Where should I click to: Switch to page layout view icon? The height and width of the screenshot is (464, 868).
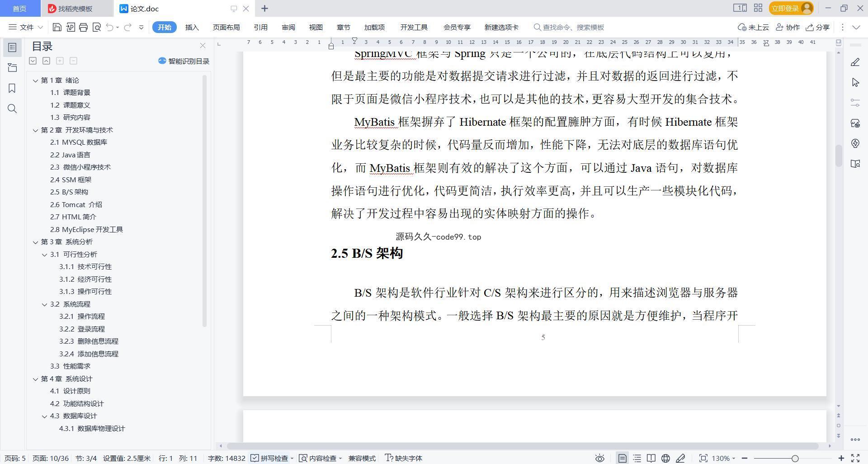click(623, 458)
